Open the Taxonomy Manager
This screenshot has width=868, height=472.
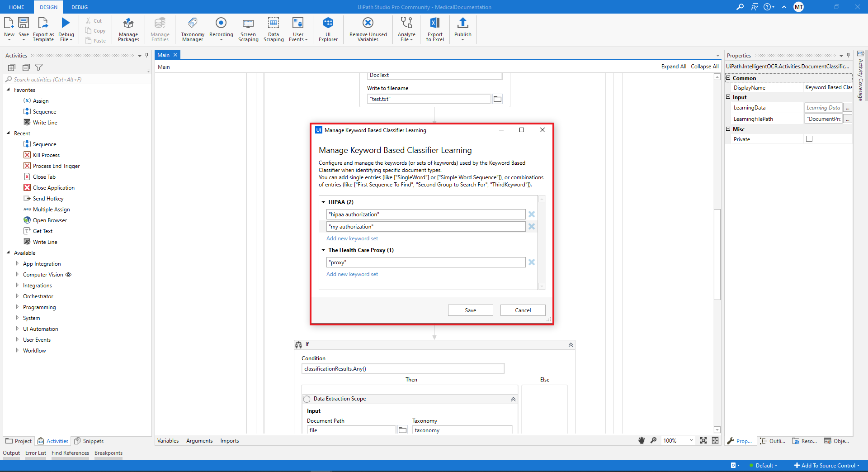tap(192, 29)
